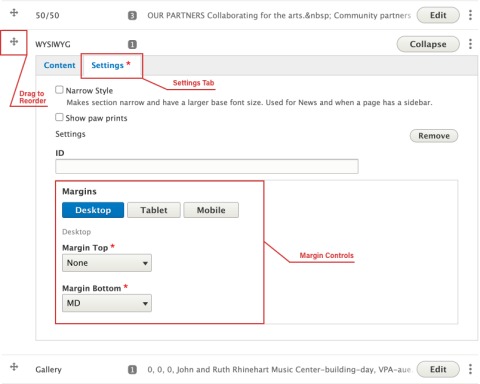Open the three-dot menu for the Gallery row
This screenshot has height=384, width=480.
[470, 369]
